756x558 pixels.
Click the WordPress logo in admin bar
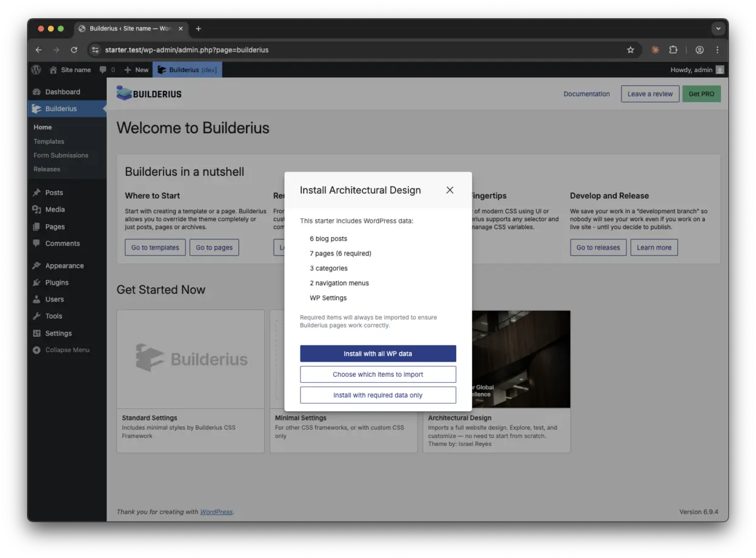click(36, 70)
